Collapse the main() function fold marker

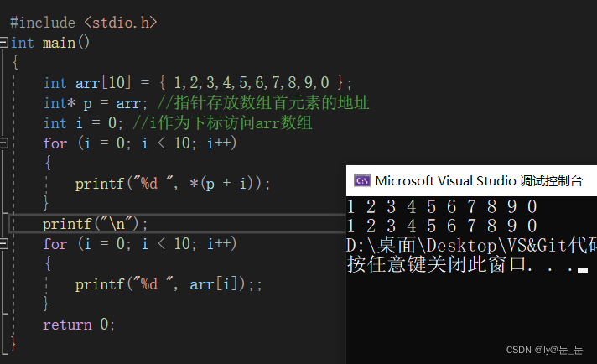[x=3, y=42]
